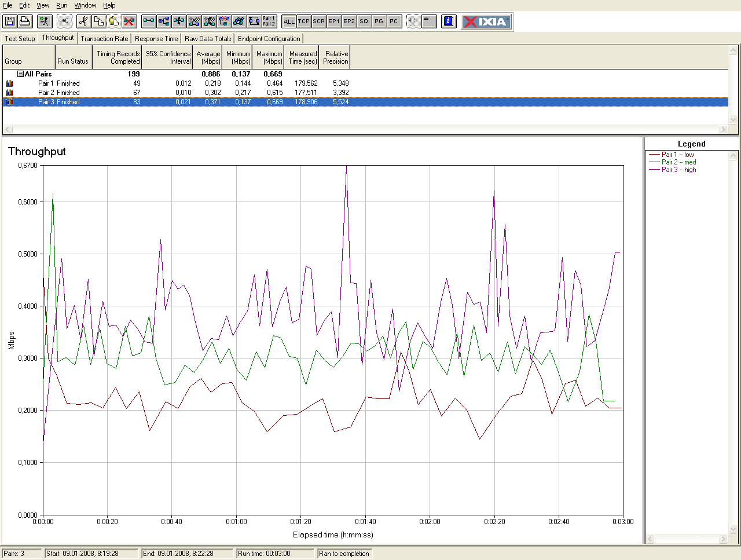Screen dimensions: 741x560
Task: Click the Cut scissors icon
Action: pos(84,21)
